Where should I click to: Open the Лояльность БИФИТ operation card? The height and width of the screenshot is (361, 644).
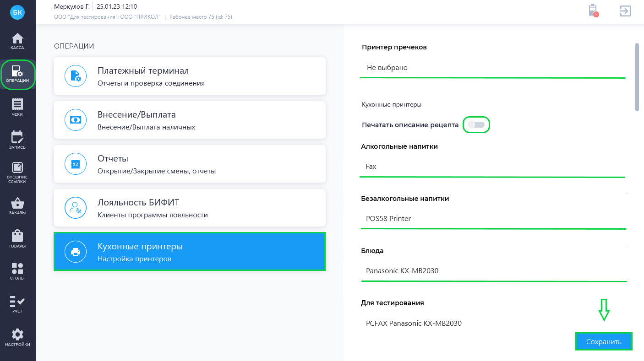coord(190,208)
